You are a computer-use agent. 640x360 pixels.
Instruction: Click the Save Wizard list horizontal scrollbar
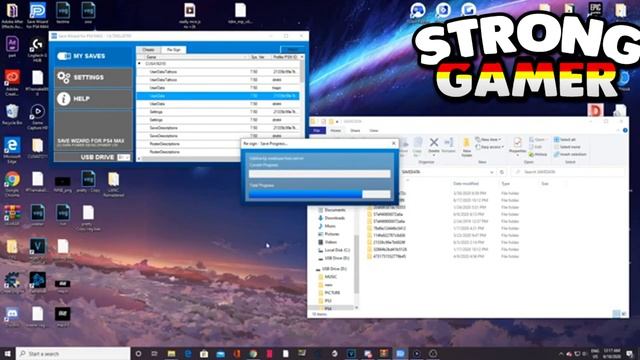[188, 158]
